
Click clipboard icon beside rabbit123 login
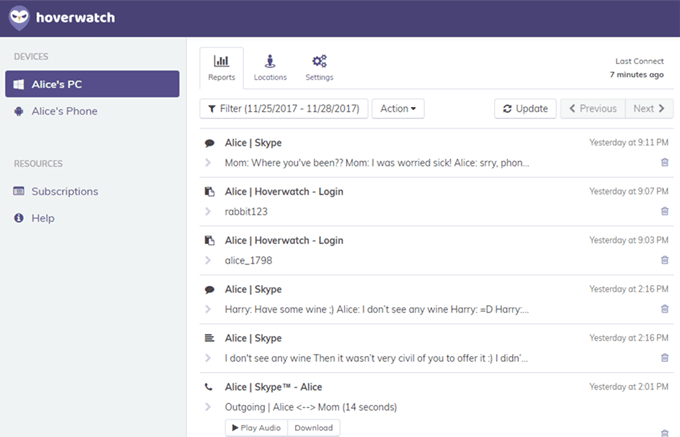pos(209,192)
